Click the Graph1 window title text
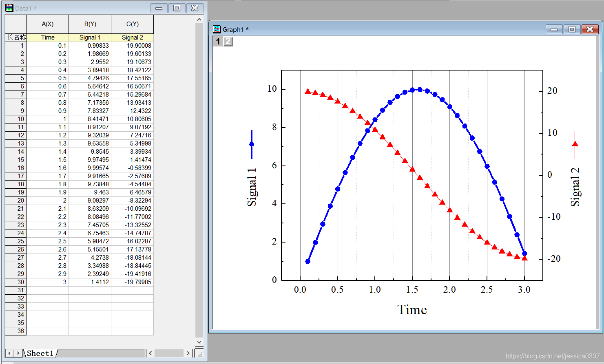Screen dimensions: 604x364 (x=236, y=29)
